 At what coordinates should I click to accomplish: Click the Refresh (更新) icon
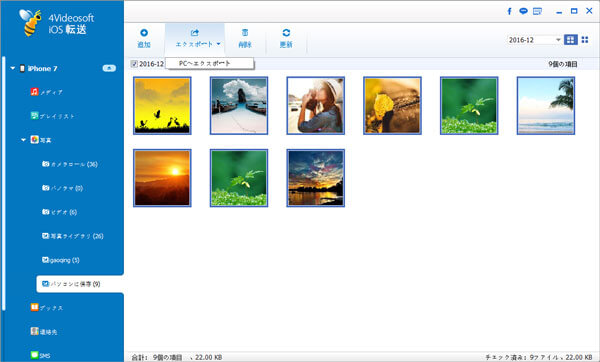[x=286, y=33]
